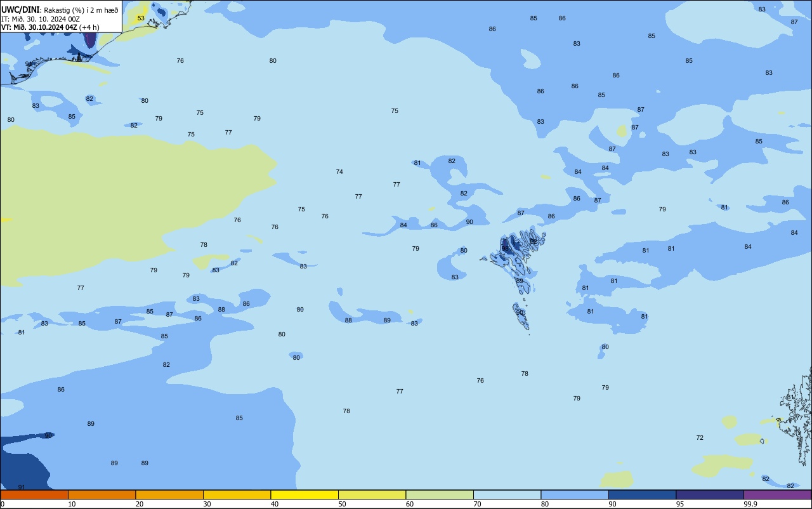
Task: Click the legend scale label "30"
Action: coord(207,504)
